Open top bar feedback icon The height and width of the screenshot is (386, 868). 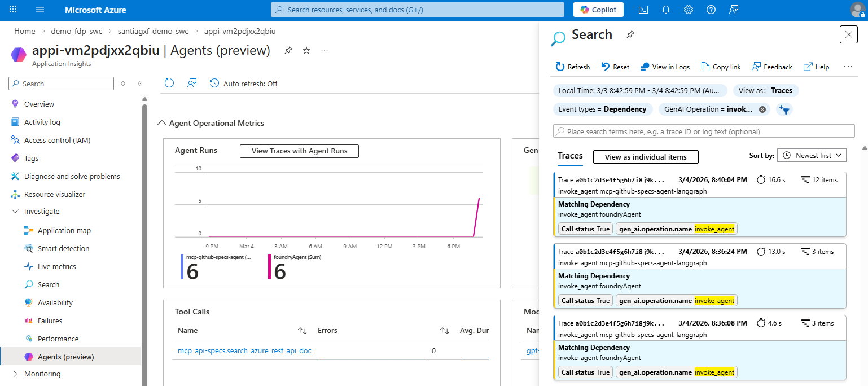pyautogui.click(x=734, y=10)
